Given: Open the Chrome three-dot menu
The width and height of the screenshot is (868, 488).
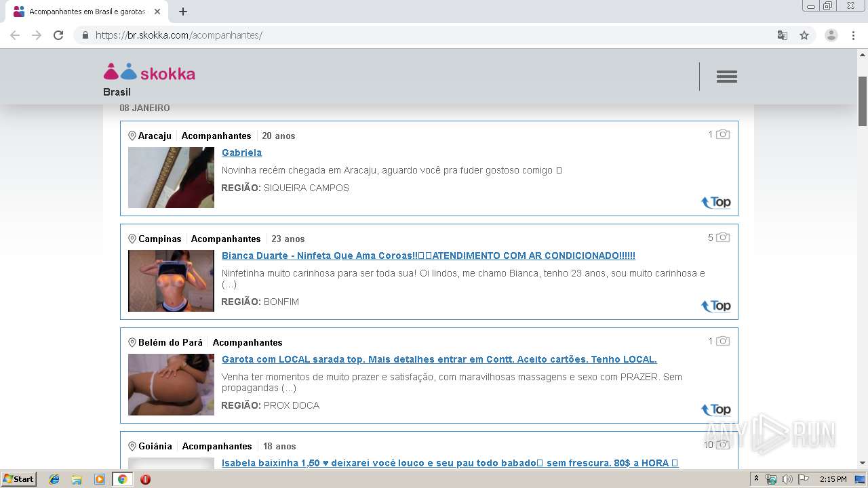Looking at the screenshot, I should click(x=854, y=35).
